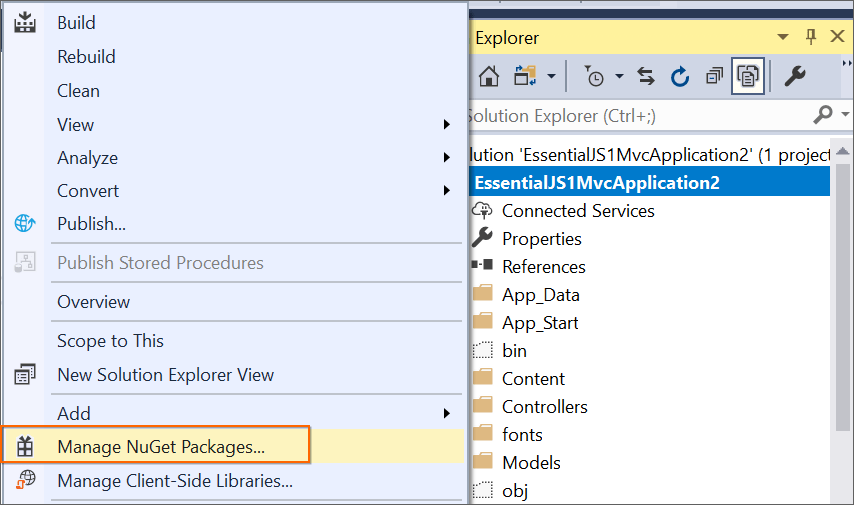Select the EssentialJS1MvcApplication2 project node

point(649,182)
